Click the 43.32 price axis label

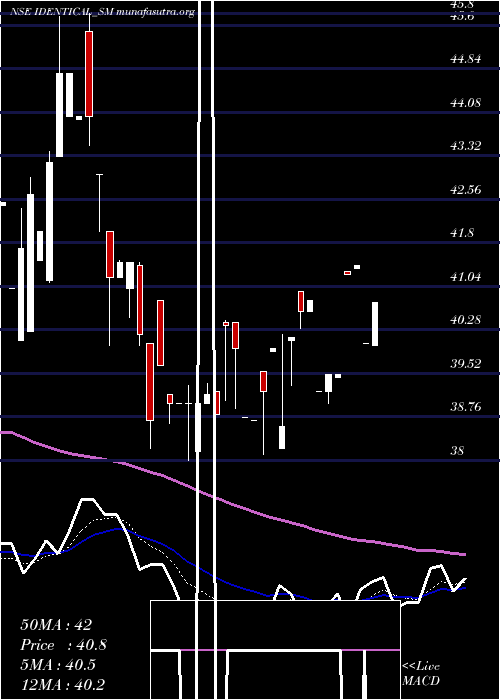pyautogui.click(x=466, y=146)
